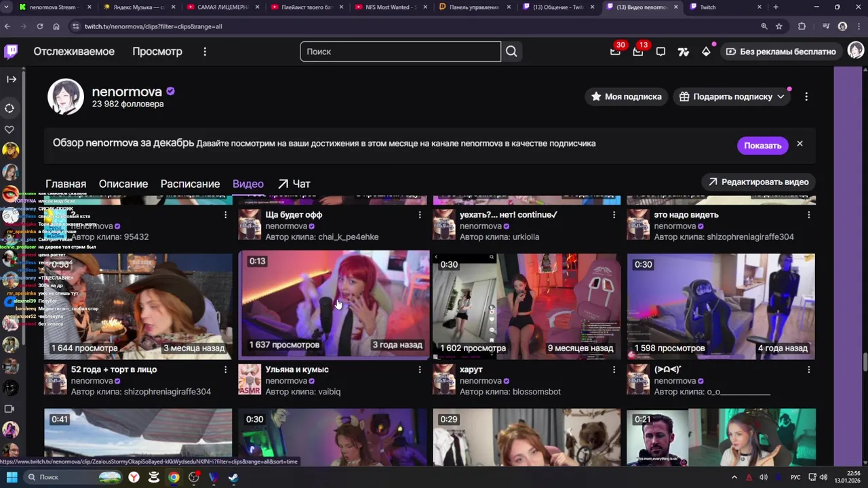Switch to "Яндекс Музыка" browser tab
The height and width of the screenshot is (488, 868).
pyautogui.click(x=138, y=7)
